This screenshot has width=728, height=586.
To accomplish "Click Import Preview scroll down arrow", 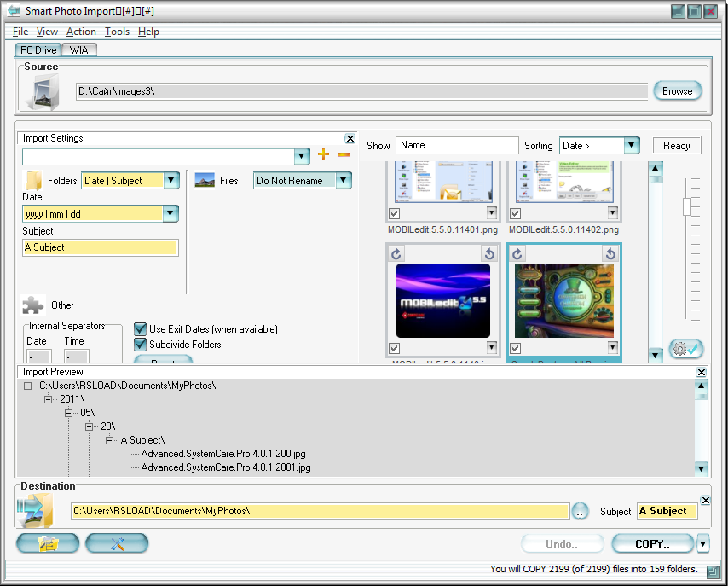I will (702, 468).
